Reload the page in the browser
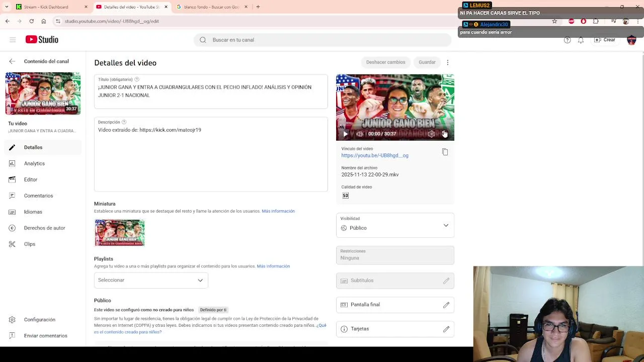The height and width of the screenshot is (362, 644). coord(32,21)
